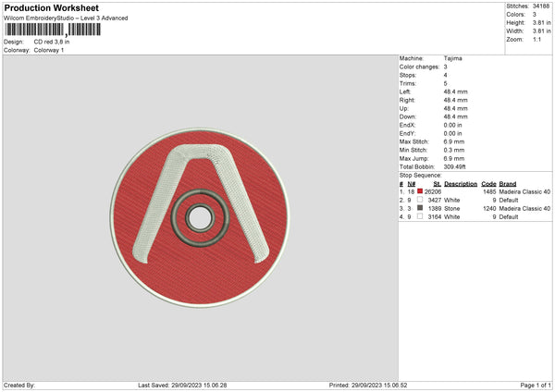Click the 'Stone' description in stop 3
555x392 pixels.
click(452, 209)
